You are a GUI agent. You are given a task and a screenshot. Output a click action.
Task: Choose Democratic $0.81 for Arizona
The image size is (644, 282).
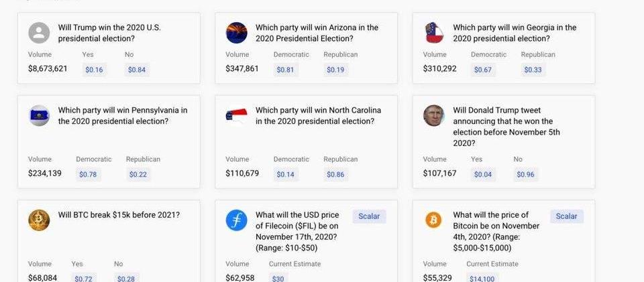click(285, 70)
